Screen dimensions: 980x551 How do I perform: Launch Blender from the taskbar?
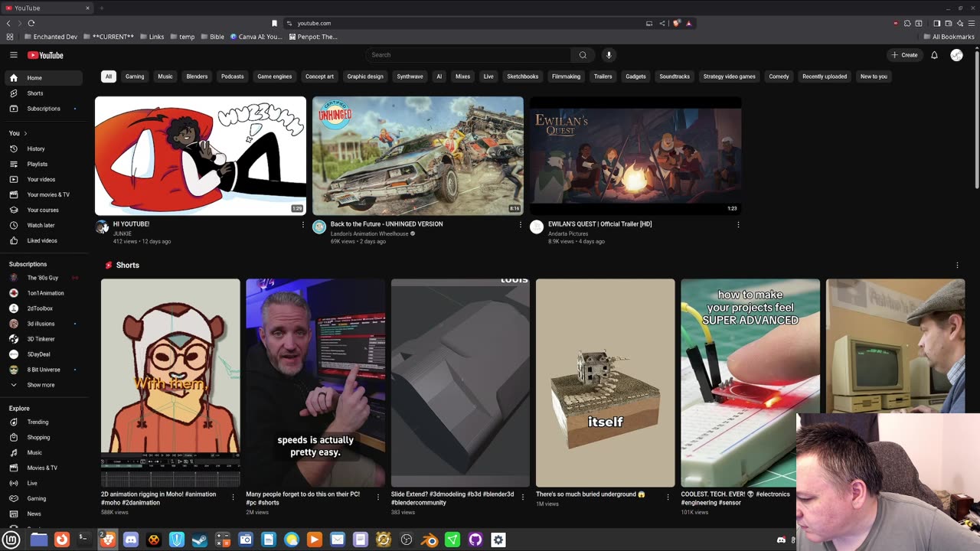(x=430, y=540)
